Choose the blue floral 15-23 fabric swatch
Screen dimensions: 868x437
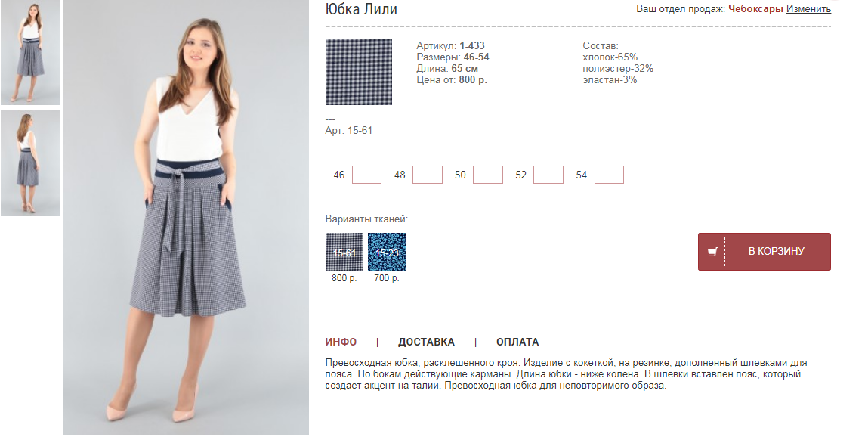pyautogui.click(x=386, y=252)
